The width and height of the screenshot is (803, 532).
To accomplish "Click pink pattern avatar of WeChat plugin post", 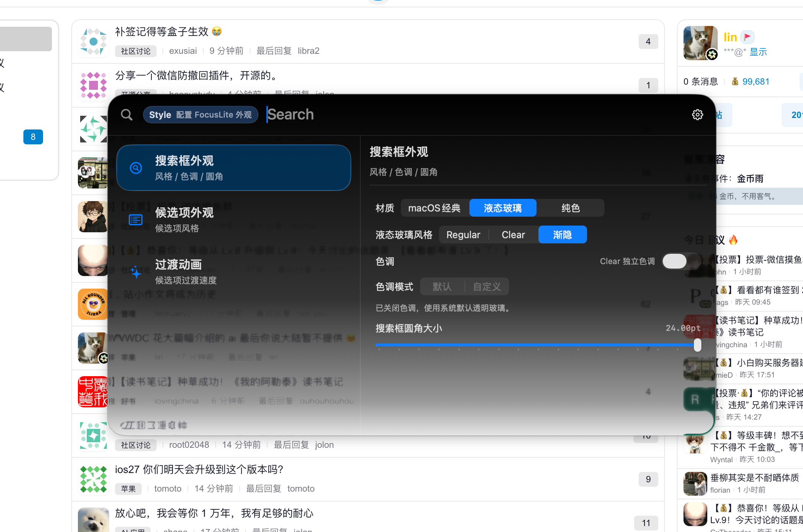I will [x=94, y=85].
